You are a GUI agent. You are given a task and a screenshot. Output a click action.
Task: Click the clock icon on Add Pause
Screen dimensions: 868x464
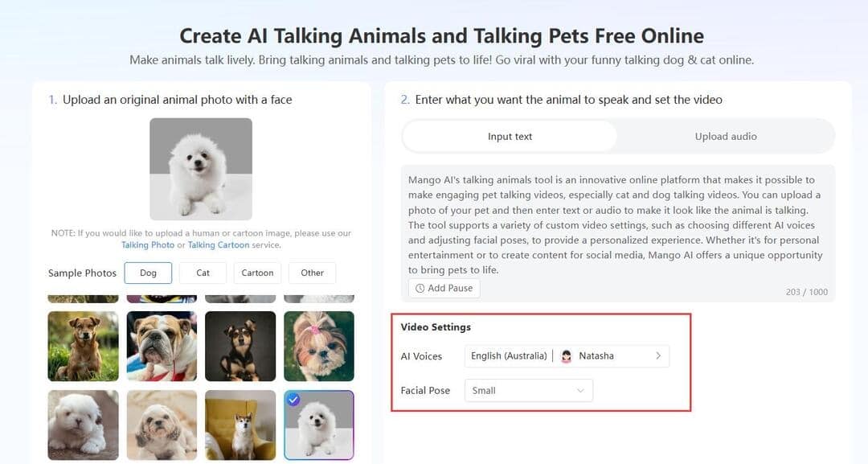(420, 288)
